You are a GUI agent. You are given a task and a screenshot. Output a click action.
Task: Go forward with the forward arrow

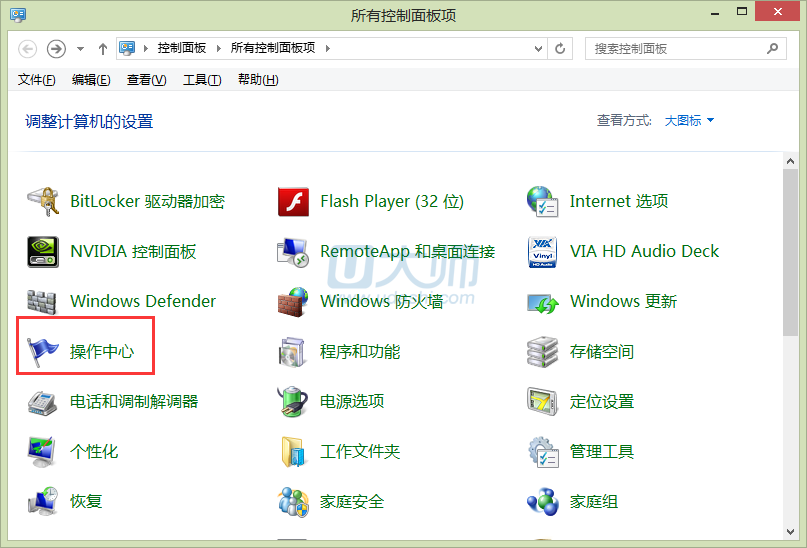point(56,49)
